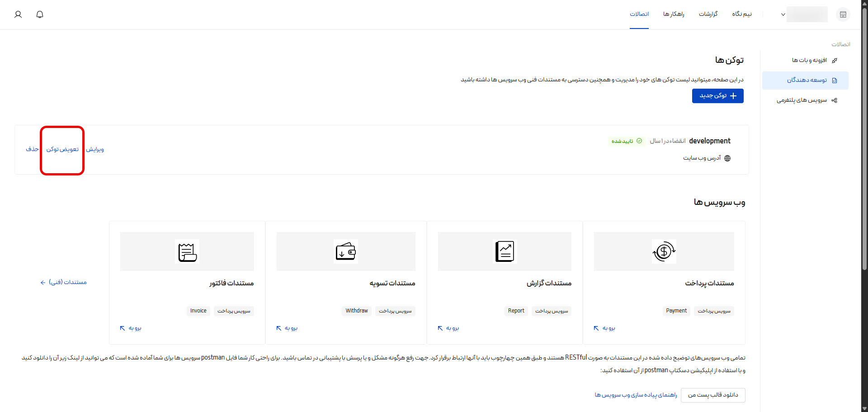Click the Invoice tag

tap(198, 311)
